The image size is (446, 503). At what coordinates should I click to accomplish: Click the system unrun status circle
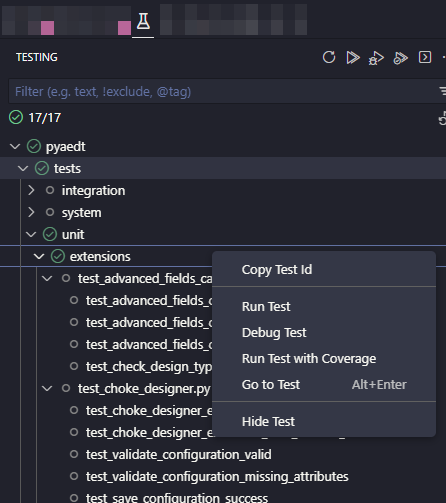point(50,212)
